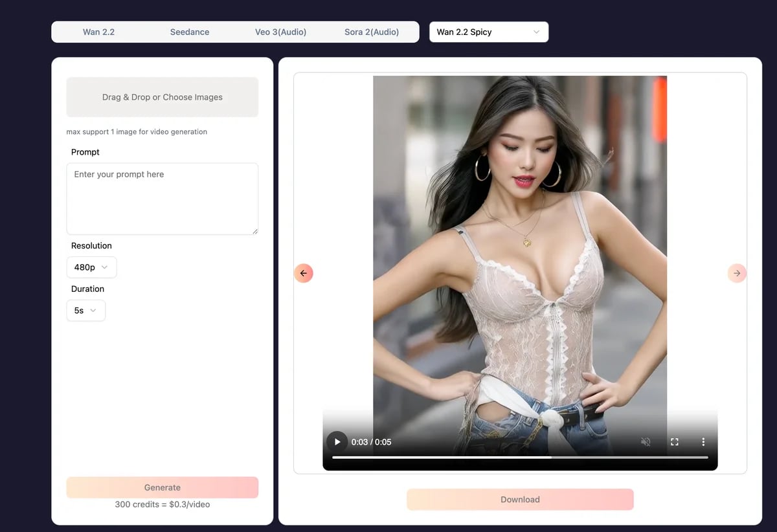Play the generated video
Viewport: 777px width, 532px height.
[x=337, y=441]
